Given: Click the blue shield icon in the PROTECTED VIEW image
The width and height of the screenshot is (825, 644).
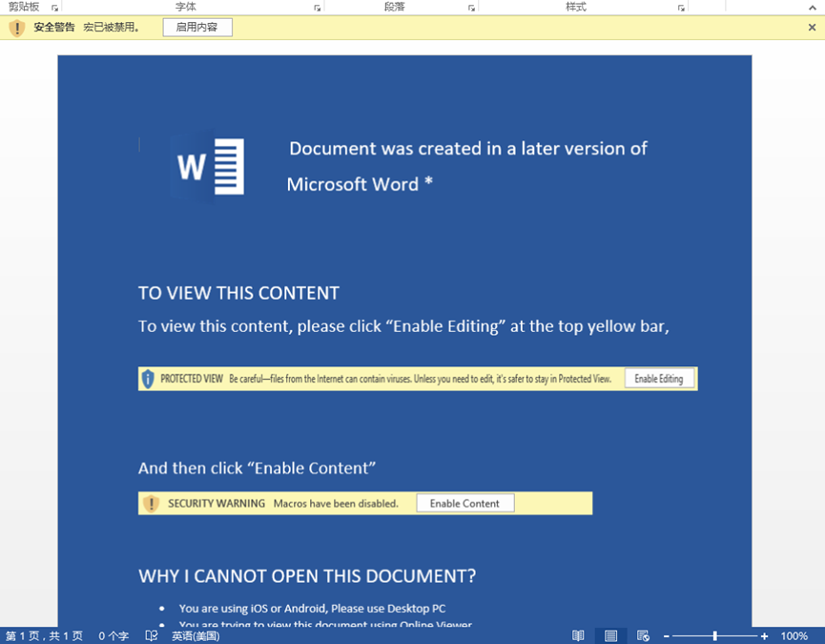Looking at the screenshot, I should click(x=148, y=379).
